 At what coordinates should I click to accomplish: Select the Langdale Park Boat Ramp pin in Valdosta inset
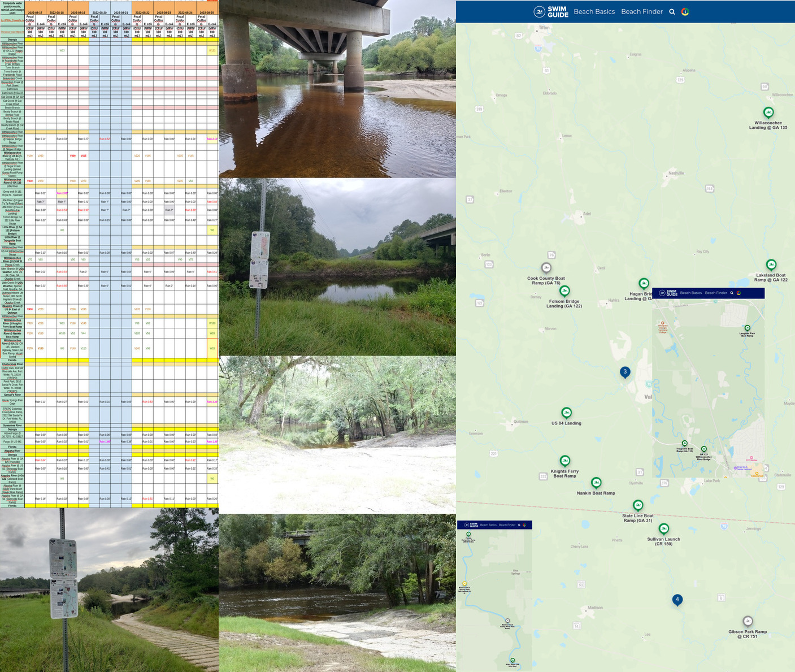(x=747, y=328)
